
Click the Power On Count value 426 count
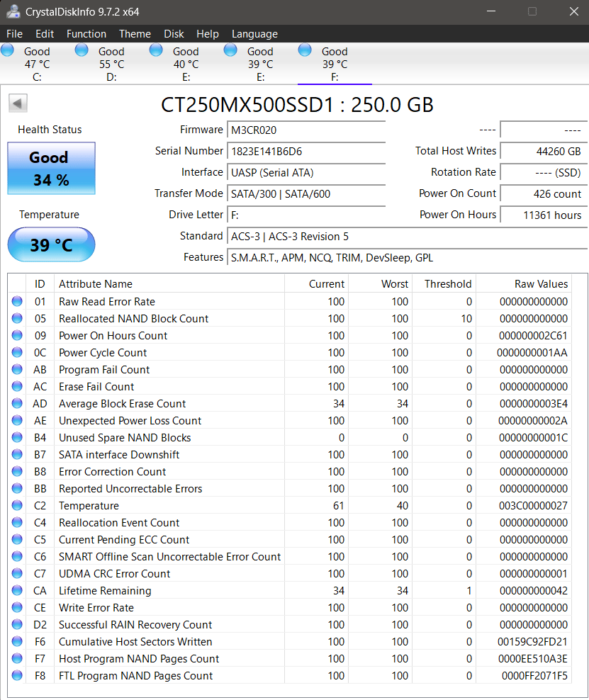point(543,193)
